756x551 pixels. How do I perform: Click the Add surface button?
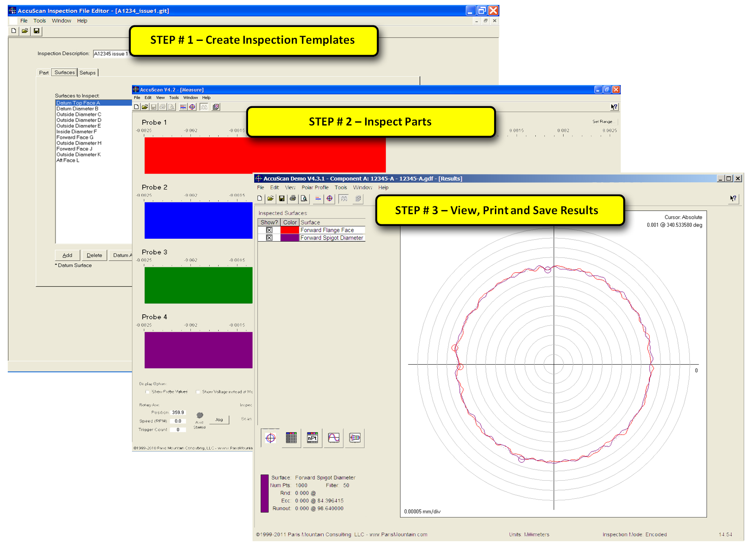[67, 255]
